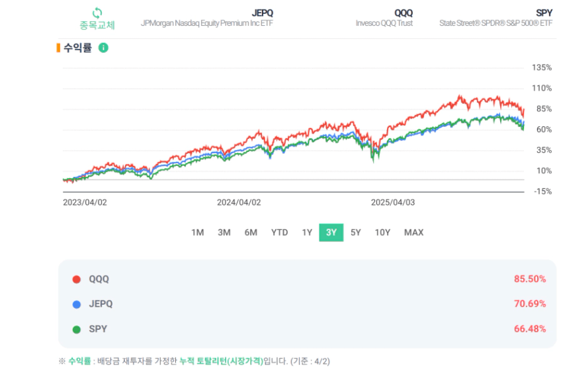Click QQQ's 85.50% return value
The image size is (588, 380).
pos(530,279)
